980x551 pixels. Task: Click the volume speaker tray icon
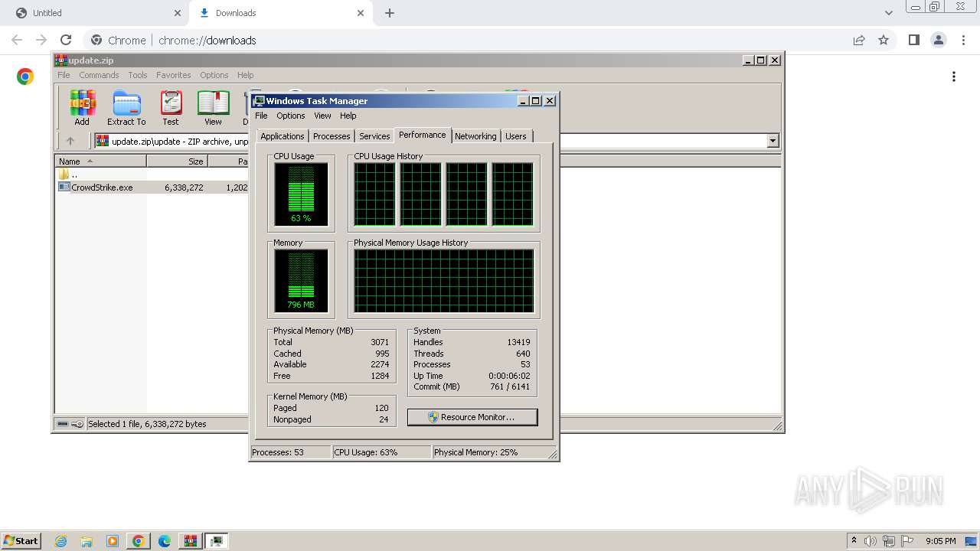pyautogui.click(x=871, y=541)
